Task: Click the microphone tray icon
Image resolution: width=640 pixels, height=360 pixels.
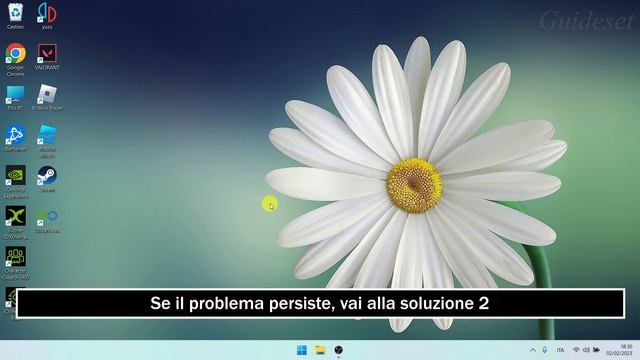Action: point(544,350)
